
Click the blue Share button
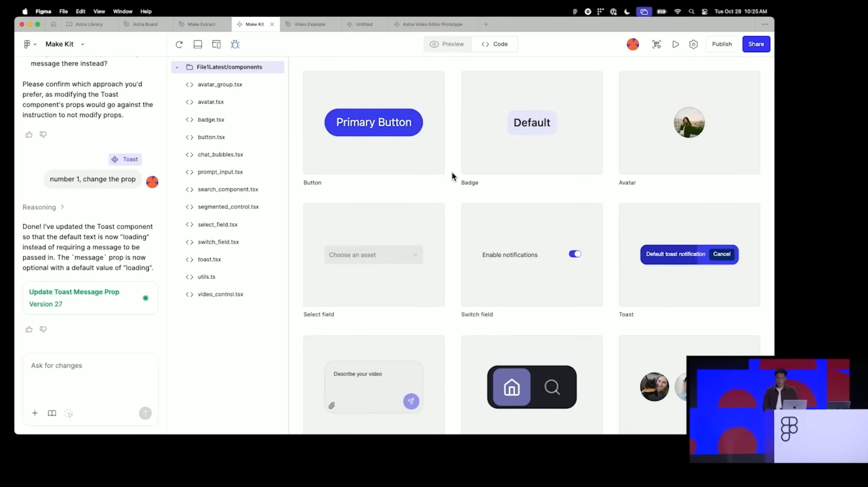point(756,44)
